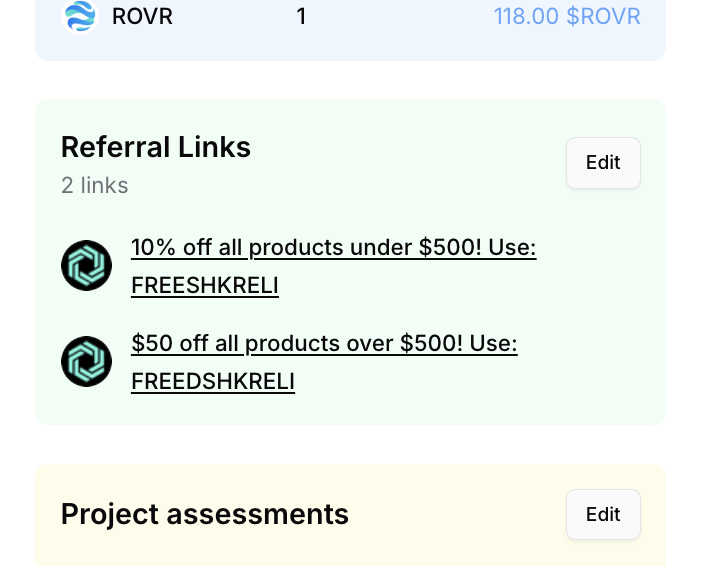Click the FREEDSHKRELI coupon code text
The height and width of the screenshot is (566, 712).
click(x=213, y=382)
